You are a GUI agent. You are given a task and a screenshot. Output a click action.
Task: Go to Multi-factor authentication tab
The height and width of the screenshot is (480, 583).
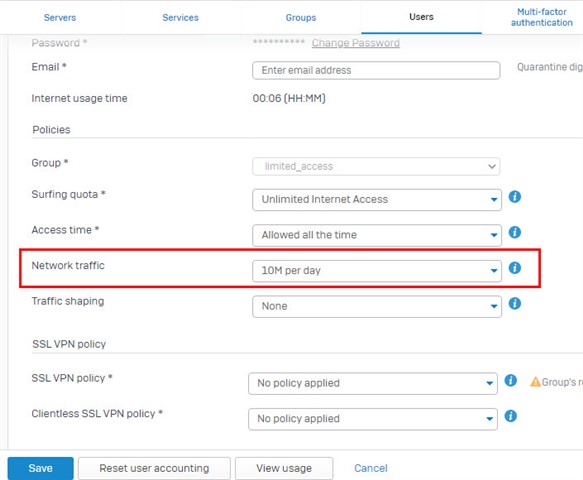pyautogui.click(x=542, y=17)
